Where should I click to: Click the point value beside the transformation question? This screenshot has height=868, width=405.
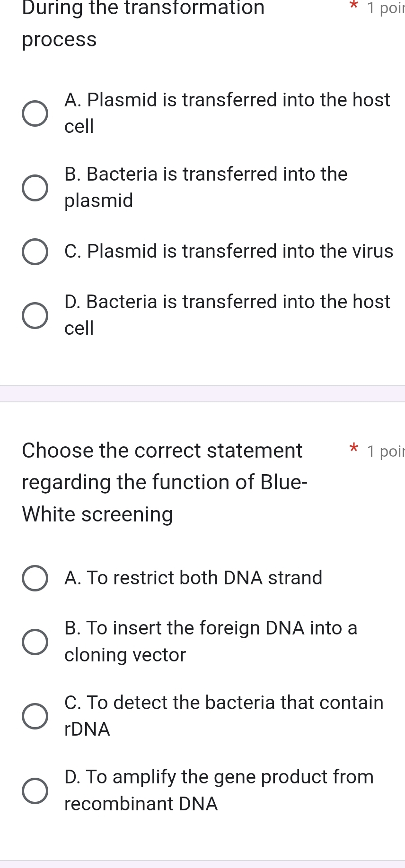click(x=386, y=8)
